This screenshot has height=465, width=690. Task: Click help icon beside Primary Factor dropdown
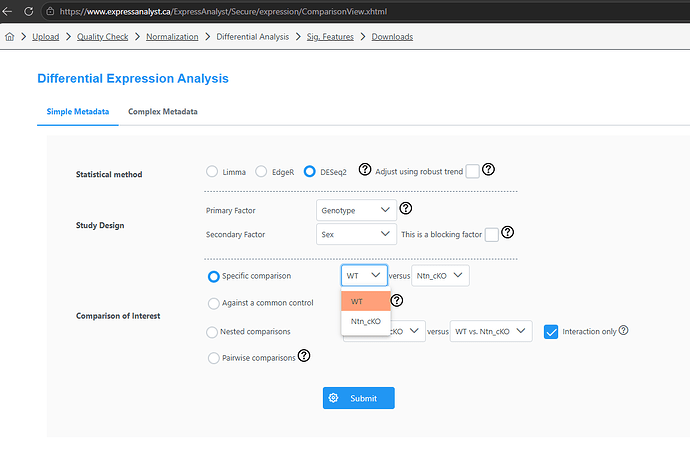(406, 208)
